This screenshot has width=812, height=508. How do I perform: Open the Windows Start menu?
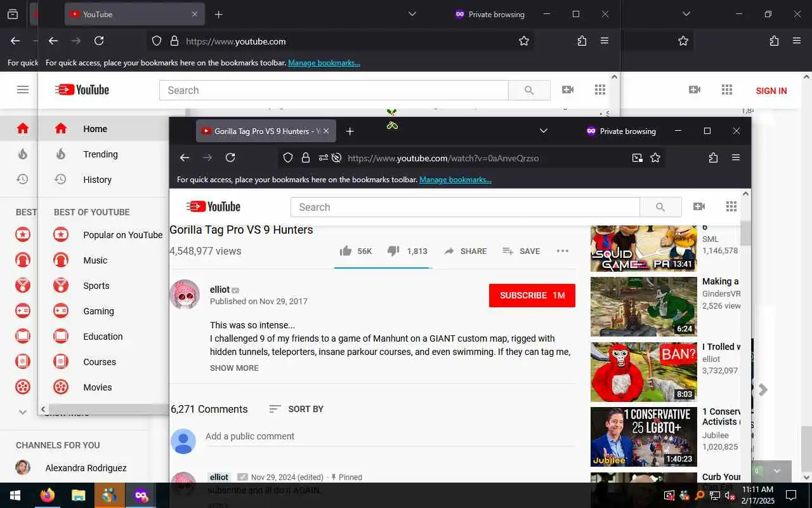pyautogui.click(x=15, y=495)
